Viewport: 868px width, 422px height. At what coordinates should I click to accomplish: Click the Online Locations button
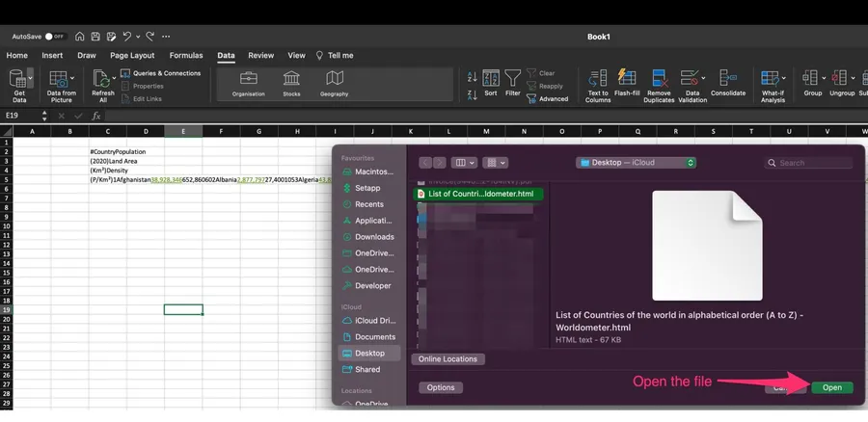447,359
